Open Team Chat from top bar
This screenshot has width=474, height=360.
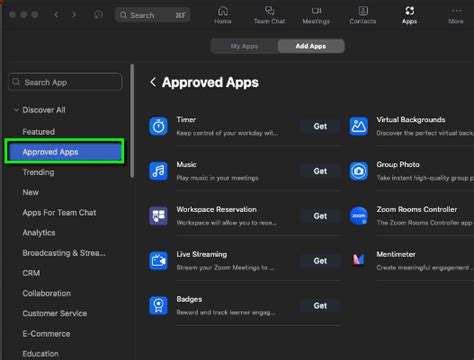coord(269,15)
